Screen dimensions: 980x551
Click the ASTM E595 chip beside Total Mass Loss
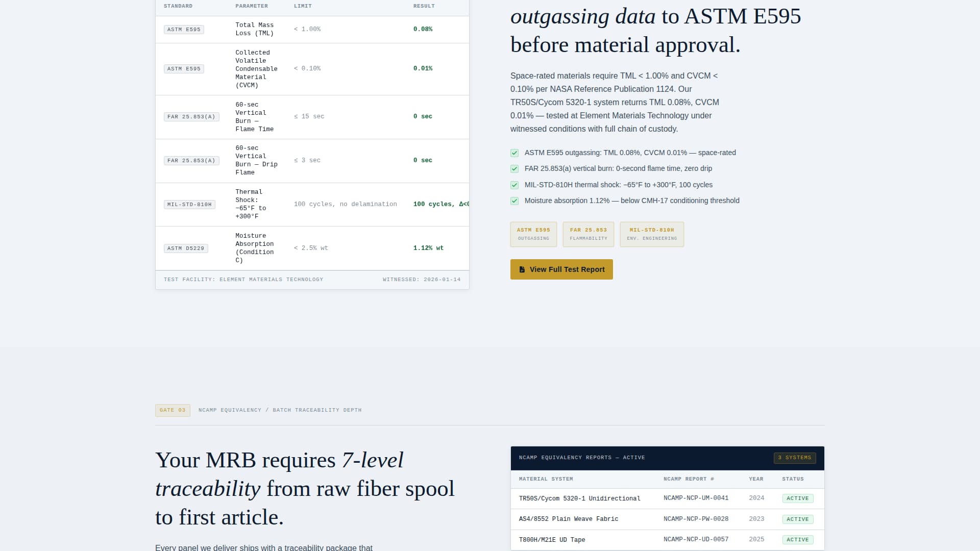184,29
